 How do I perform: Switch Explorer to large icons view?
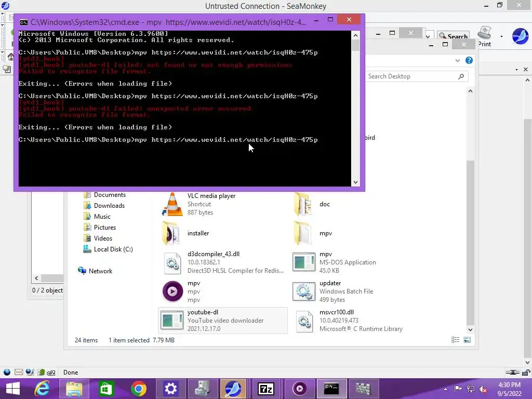[x=467, y=340]
